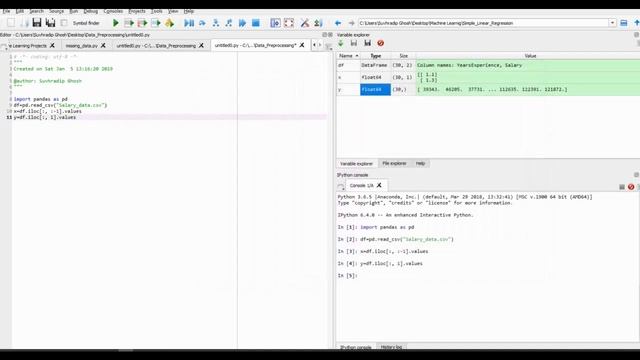Screen dimensions: 640x360
Task: Sort variables by the Size column
Action: click(403, 56)
